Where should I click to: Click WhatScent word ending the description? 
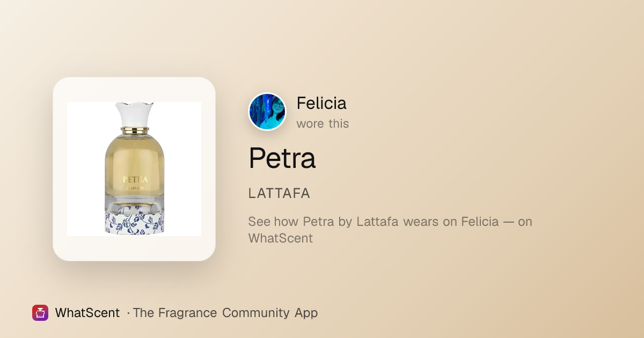click(x=280, y=238)
